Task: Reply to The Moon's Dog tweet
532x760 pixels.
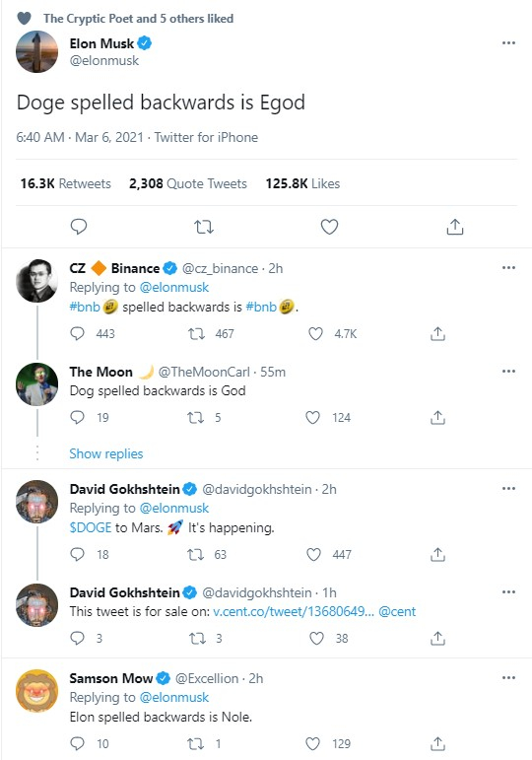Action: pyautogui.click(x=77, y=417)
